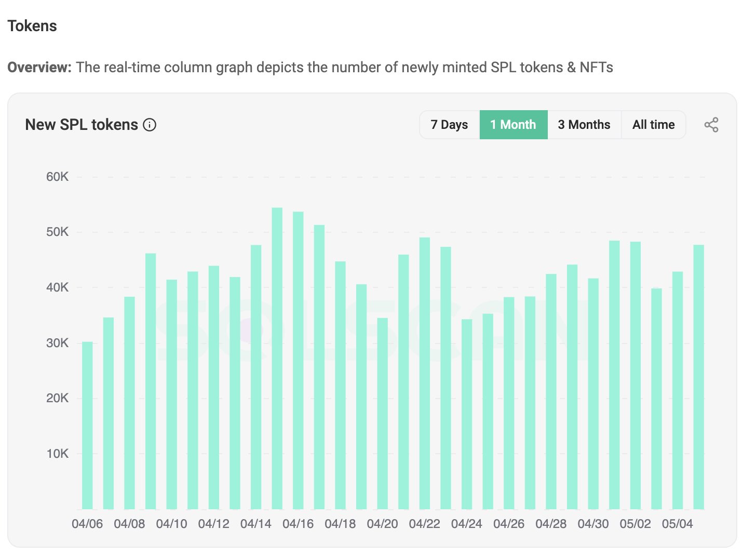Click the bar for 04/06
756x555 pixels.
[x=87, y=425]
